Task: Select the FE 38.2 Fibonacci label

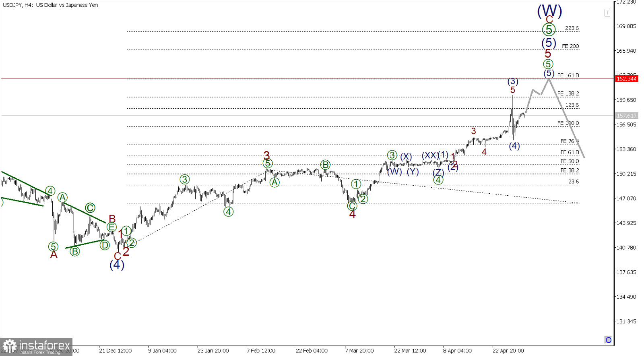Action: (x=570, y=170)
